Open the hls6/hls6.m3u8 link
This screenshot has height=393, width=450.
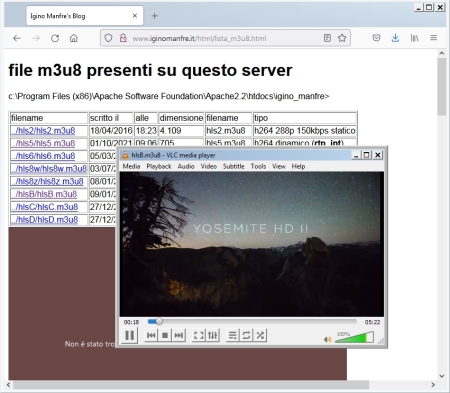43,156
